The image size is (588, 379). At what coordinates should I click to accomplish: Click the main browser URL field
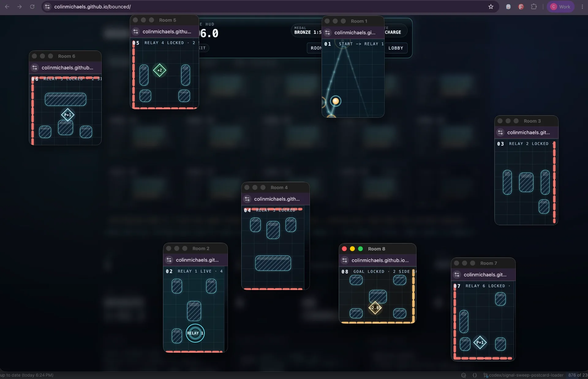263,7
